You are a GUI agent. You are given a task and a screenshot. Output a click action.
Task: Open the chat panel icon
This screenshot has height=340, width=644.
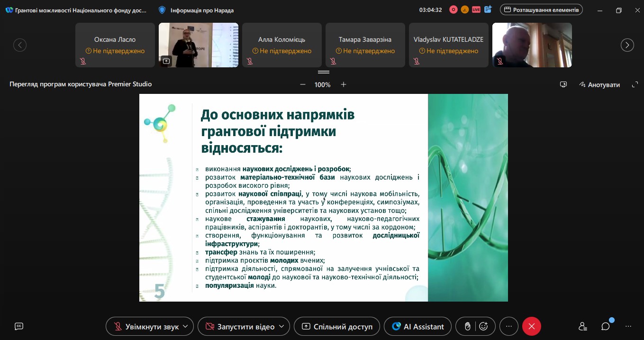tap(605, 326)
